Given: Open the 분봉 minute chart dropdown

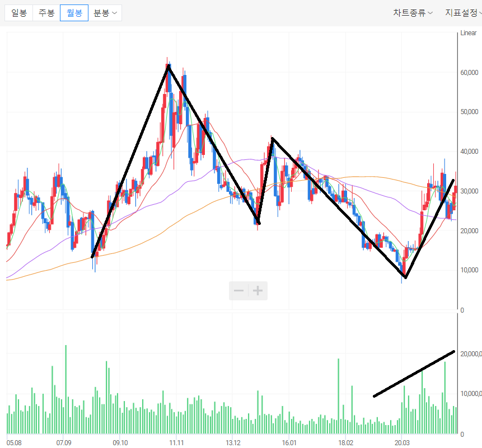Looking at the screenshot, I should 105,13.
